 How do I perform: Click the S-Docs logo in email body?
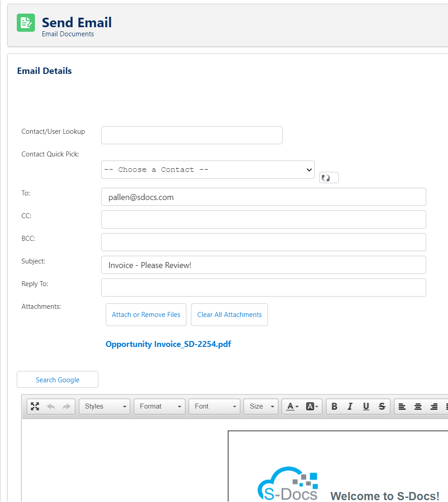(287, 484)
